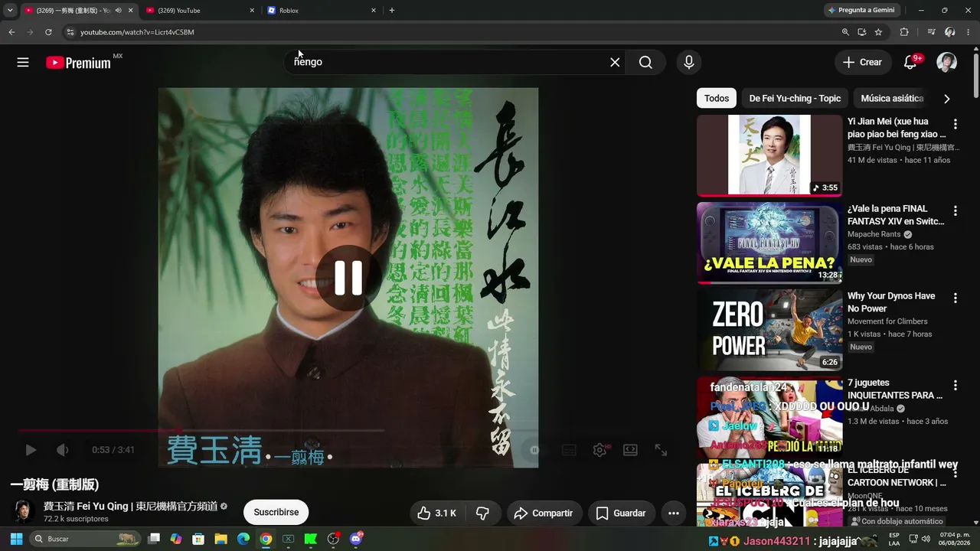Open more actions ellipsis below video

(674, 514)
